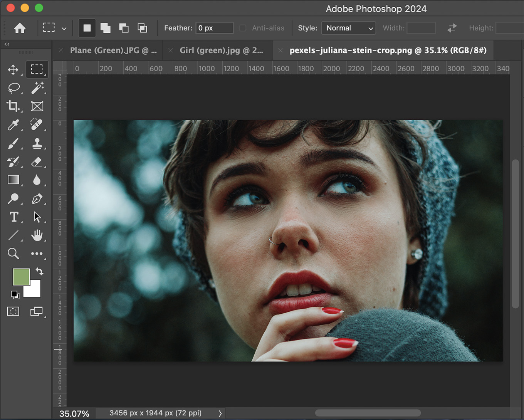Swap foreground and background colors
The image size is (524, 420).
click(x=39, y=271)
